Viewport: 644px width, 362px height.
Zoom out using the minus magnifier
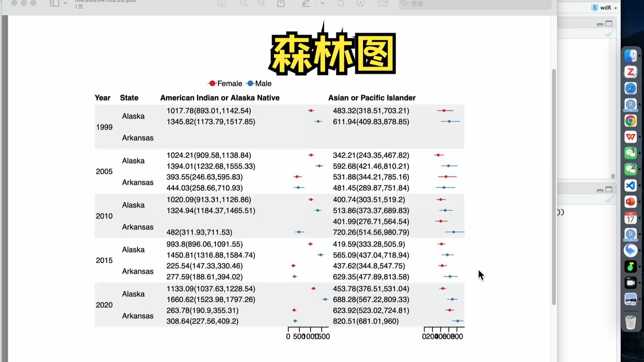243,3
